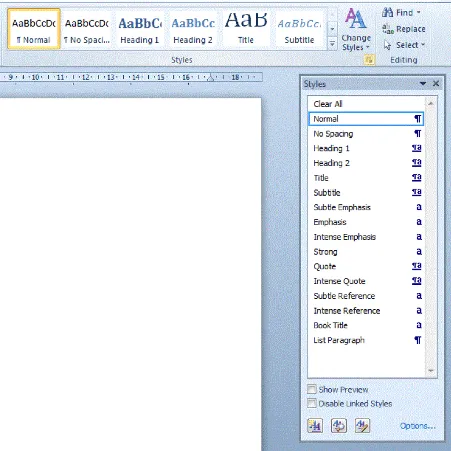
Task: Click paragraph mark icon beside List Paragraph
Action: pos(418,340)
